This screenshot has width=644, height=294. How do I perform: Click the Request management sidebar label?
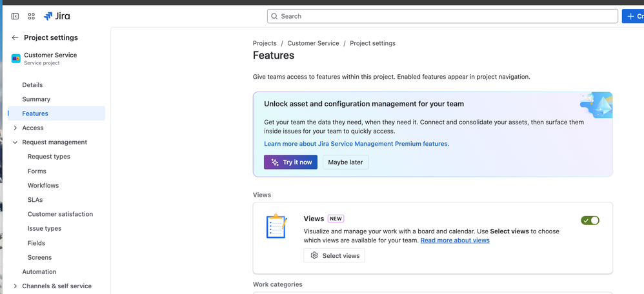coord(55,142)
